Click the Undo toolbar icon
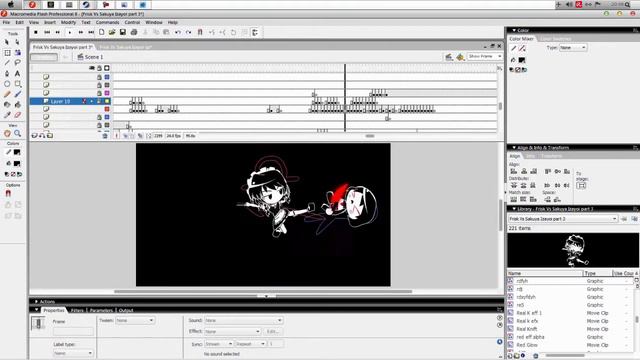 [178, 32]
